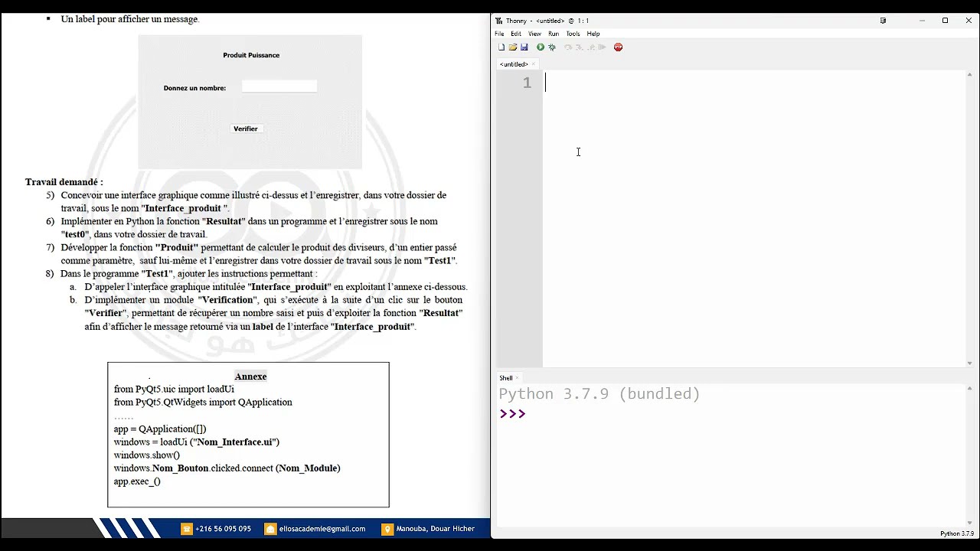Click the 'Python 3.7.9 (bundled)' shell text
Image resolution: width=980 pixels, height=551 pixels.
[599, 394]
